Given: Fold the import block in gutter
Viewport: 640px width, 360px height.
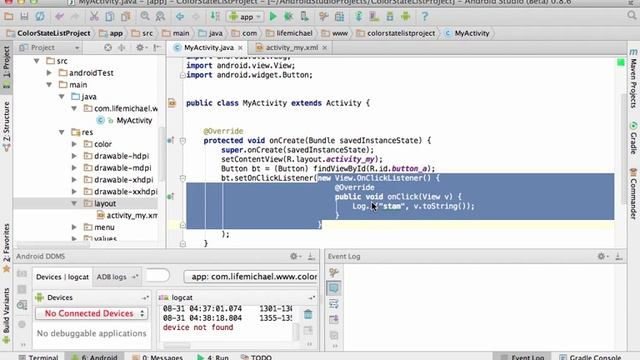Looking at the screenshot, I should [x=182, y=75].
